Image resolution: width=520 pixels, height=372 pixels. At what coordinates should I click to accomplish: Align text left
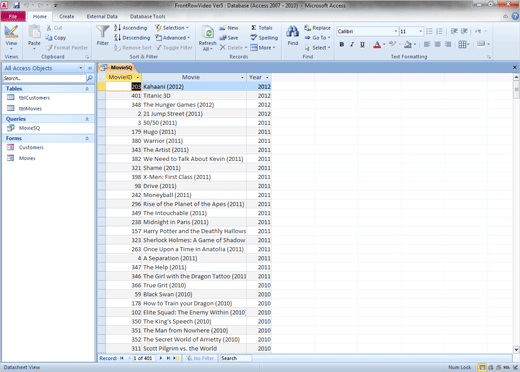point(427,44)
